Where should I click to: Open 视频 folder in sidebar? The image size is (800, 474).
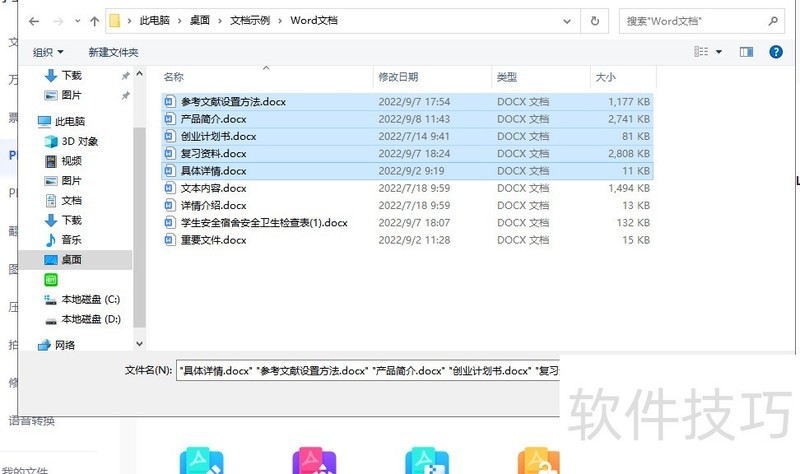point(63,161)
